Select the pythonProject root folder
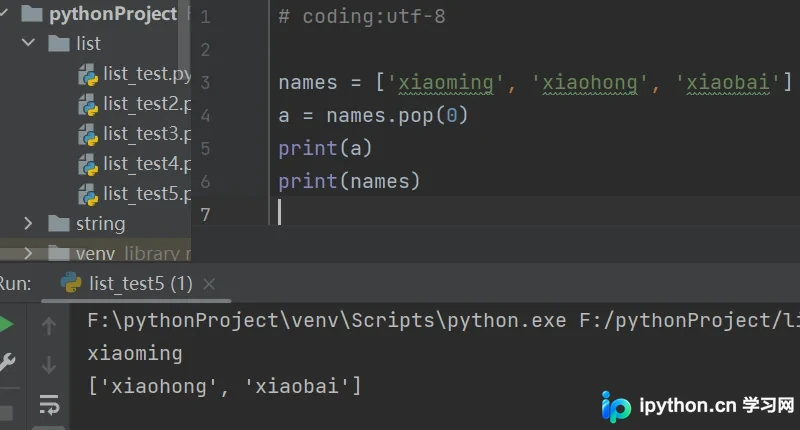The height and width of the screenshot is (430, 800). (x=113, y=14)
